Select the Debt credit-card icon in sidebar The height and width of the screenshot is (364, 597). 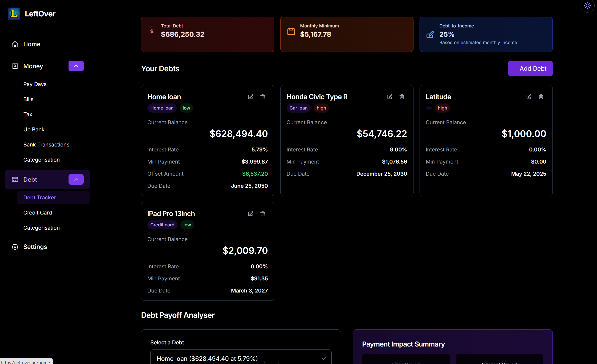click(15, 180)
